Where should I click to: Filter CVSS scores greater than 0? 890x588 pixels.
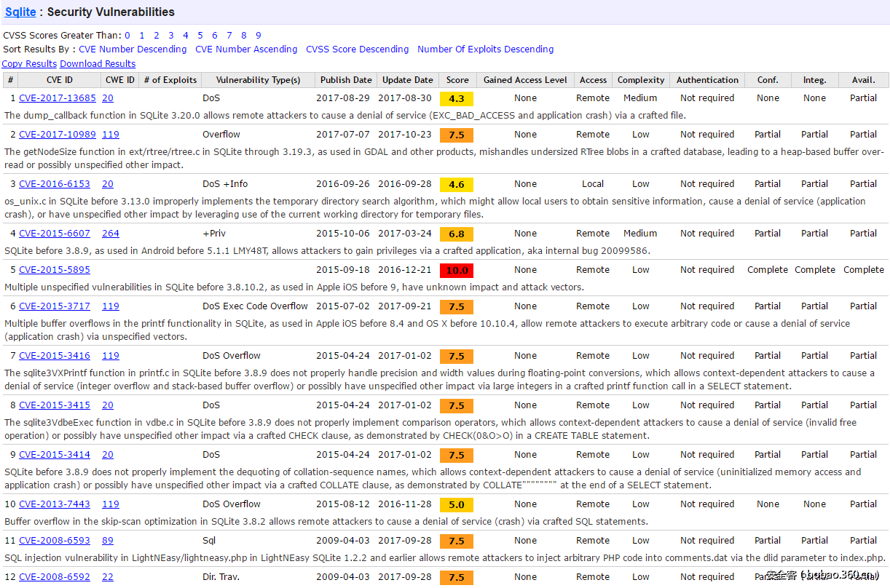[x=127, y=35]
